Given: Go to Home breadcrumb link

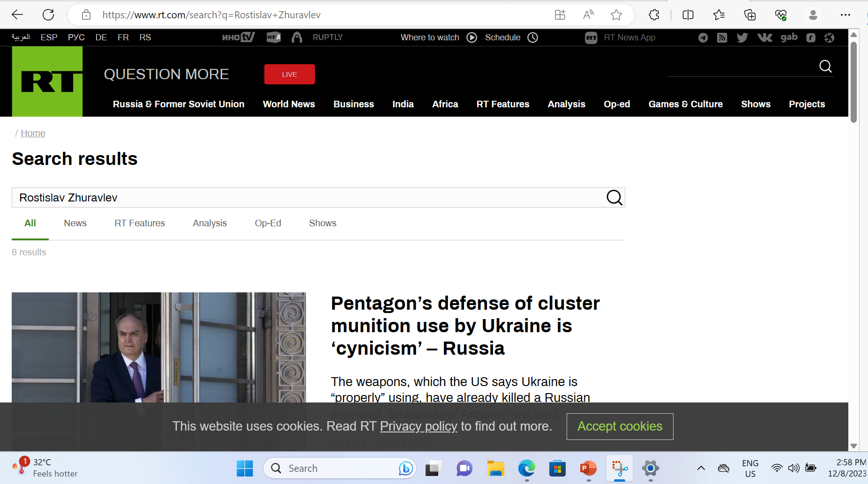Looking at the screenshot, I should click(x=33, y=133).
